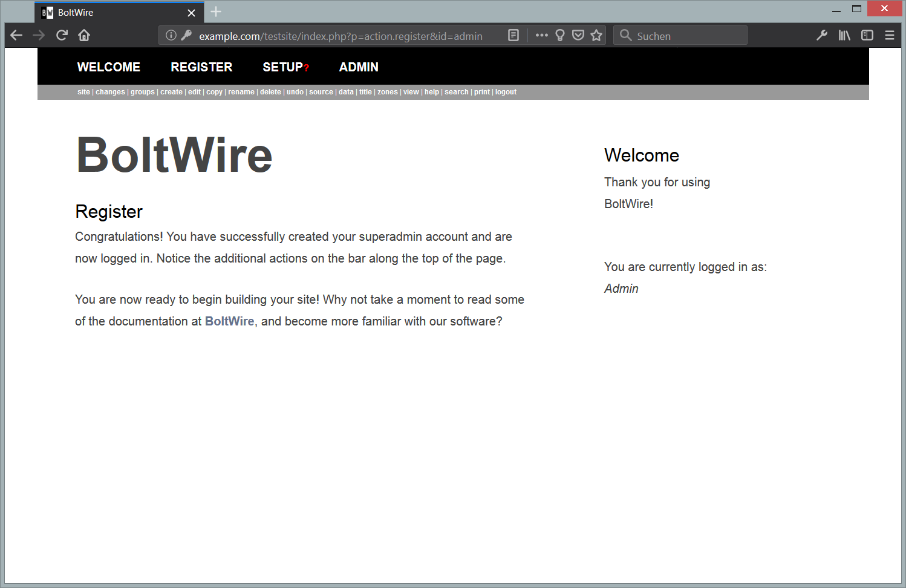
Task: Open the REGISTER menu item
Action: 201,67
